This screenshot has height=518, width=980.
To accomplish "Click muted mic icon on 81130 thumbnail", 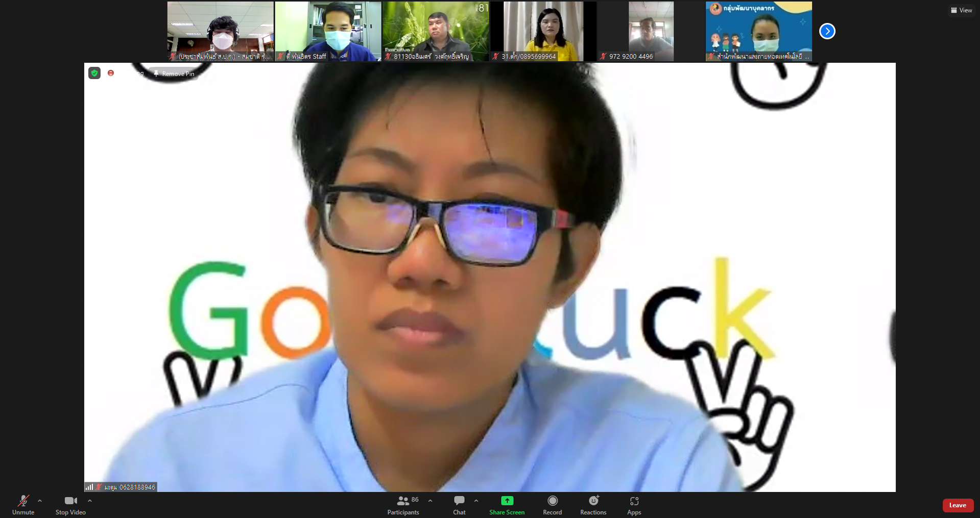I will pyautogui.click(x=388, y=57).
